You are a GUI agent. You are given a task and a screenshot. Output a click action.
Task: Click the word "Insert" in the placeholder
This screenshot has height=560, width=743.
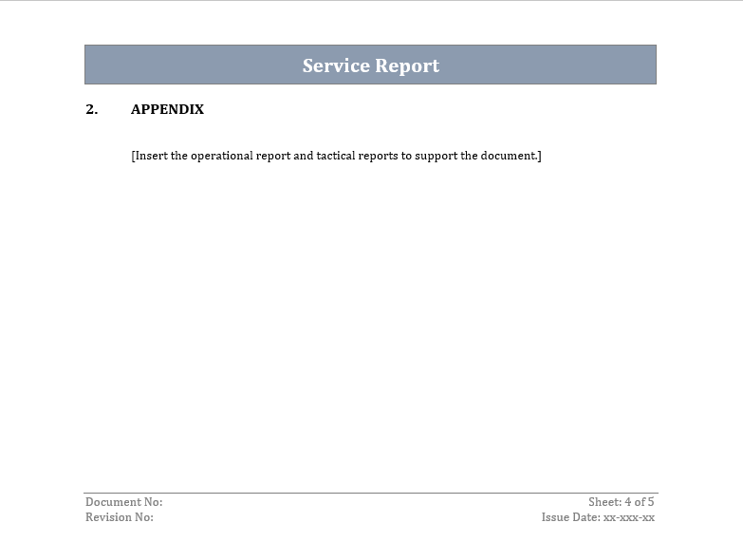[151, 156]
